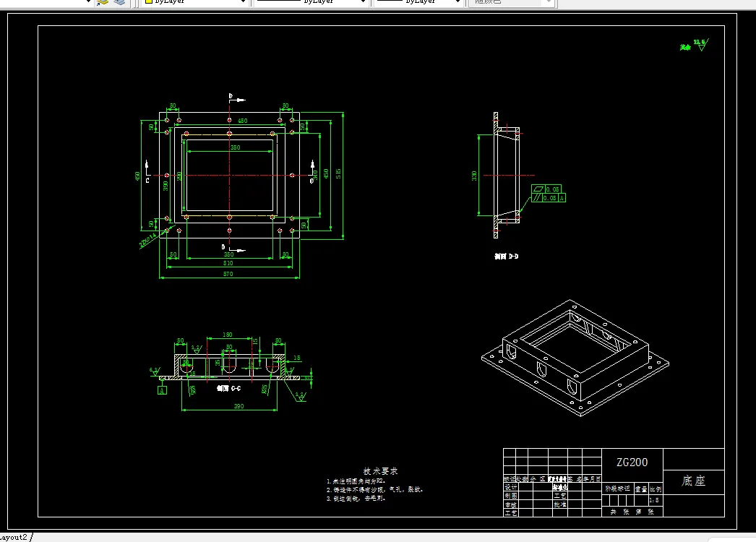Select the datum A box in section C-C
756x542 pixels.
pos(162,390)
